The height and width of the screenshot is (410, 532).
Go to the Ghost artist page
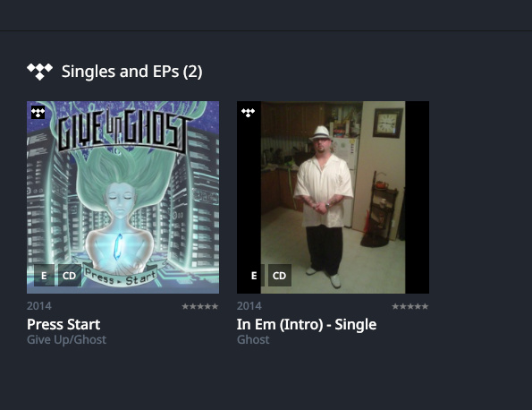click(253, 339)
